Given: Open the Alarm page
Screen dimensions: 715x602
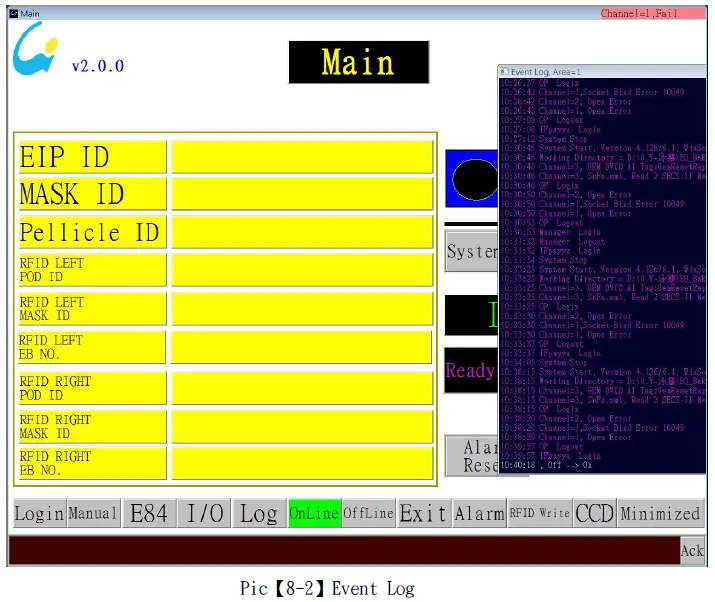Looking at the screenshot, I should [479, 514].
